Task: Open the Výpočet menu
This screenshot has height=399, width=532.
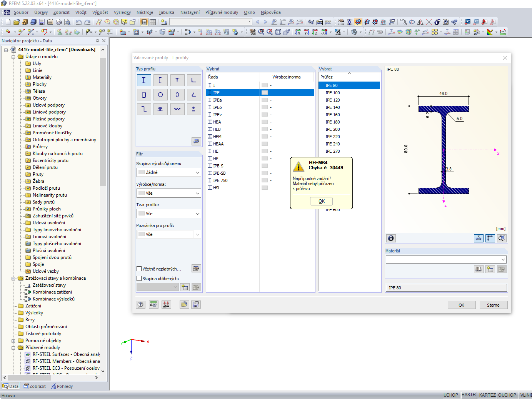Action: (x=100, y=12)
